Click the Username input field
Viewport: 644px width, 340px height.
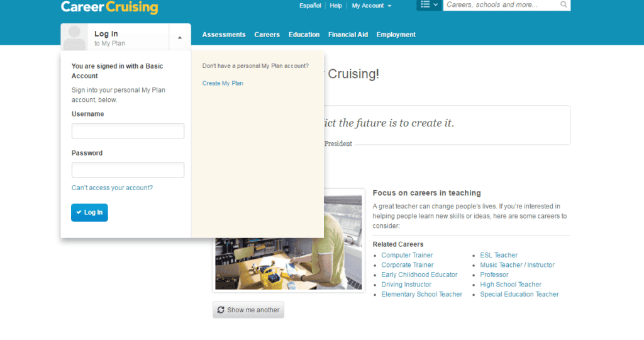pos(128,131)
